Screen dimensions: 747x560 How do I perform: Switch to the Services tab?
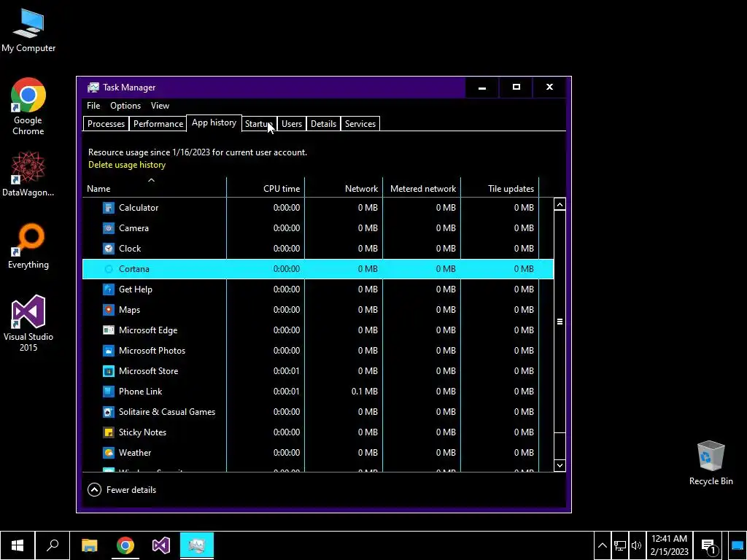(x=360, y=124)
